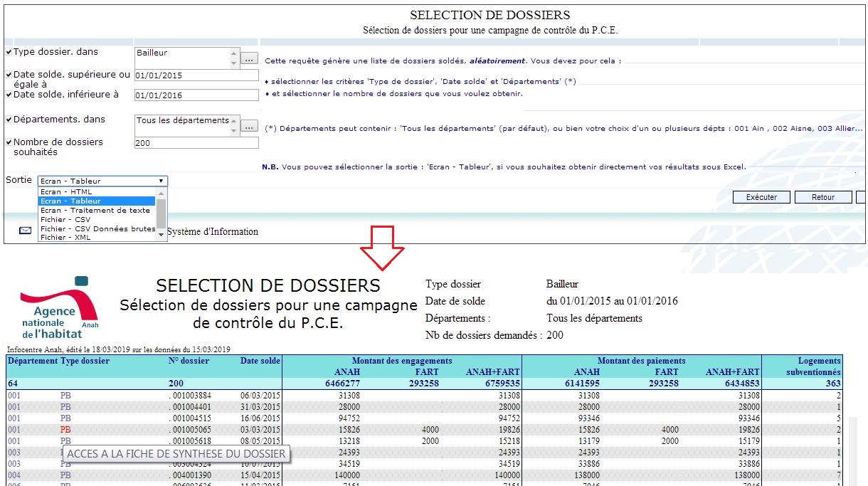Click the envelope mail icon
Screen dimensions: 868x486
coord(25,231)
